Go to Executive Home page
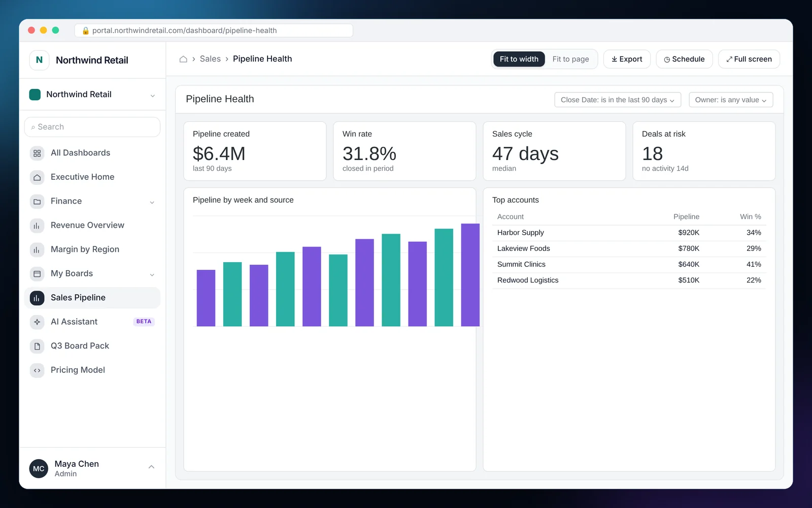This screenshot has width=812, height=508. [92, 177]
